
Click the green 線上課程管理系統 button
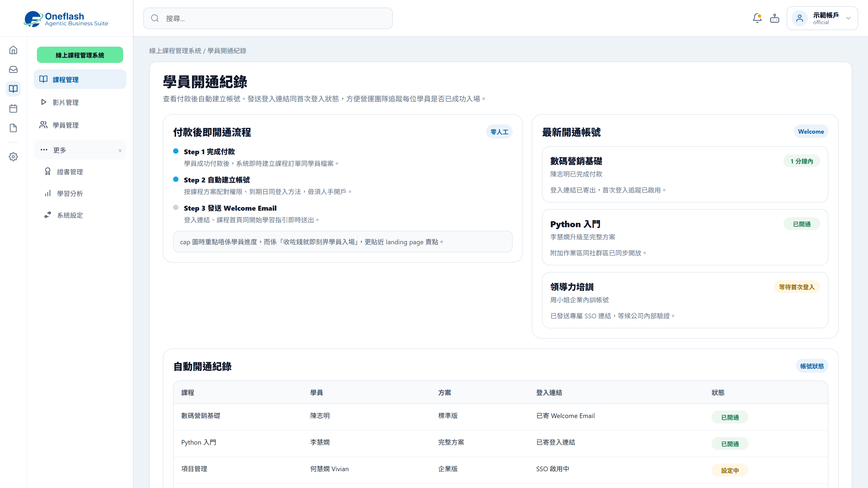coord(80,55)
